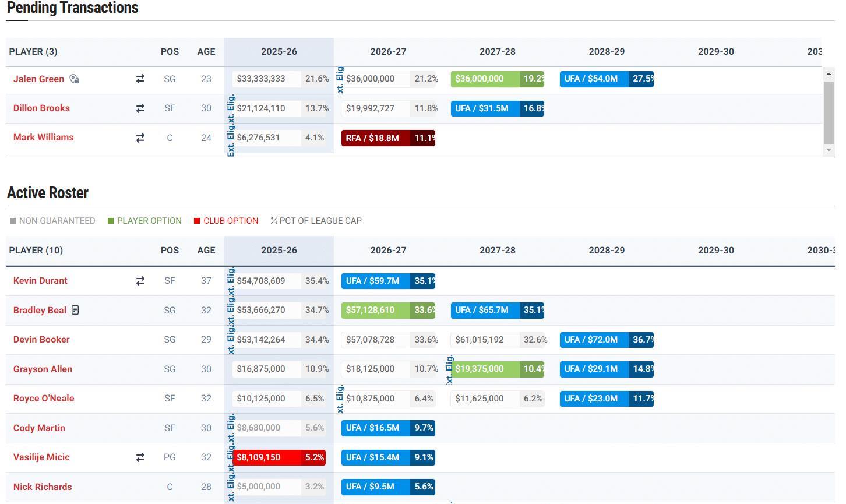Open Jalen Green's player page
The image size is (846, 504).
(x=38, y=79)
